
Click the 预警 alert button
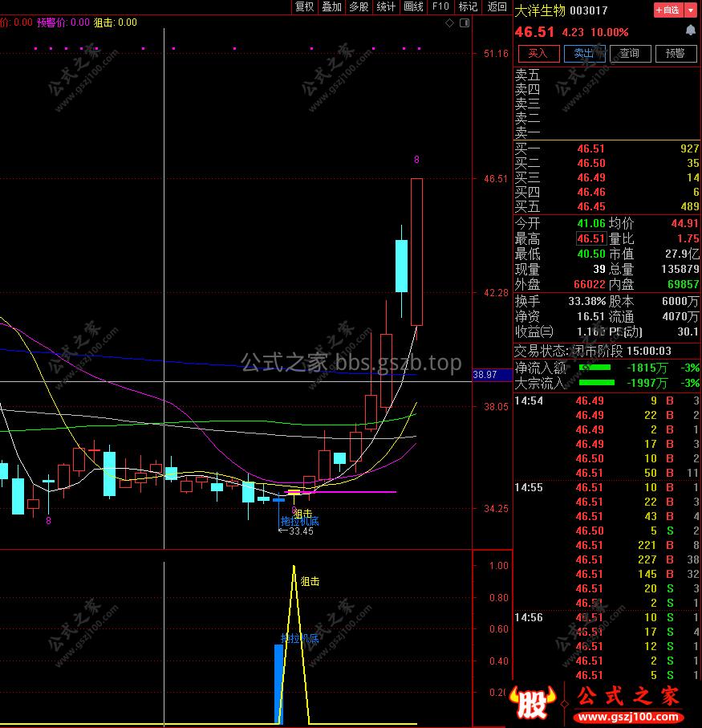click(x=676, y=54)
